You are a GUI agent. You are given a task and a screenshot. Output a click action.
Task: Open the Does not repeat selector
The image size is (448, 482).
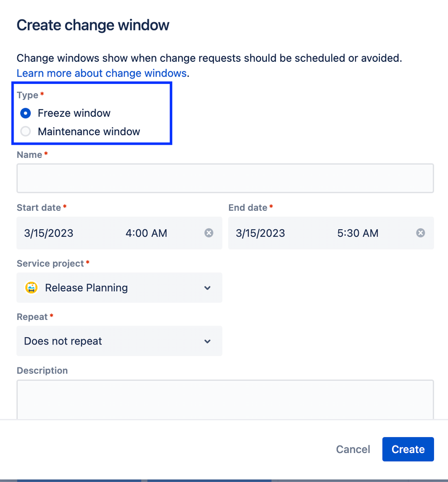tap(119, 341)
